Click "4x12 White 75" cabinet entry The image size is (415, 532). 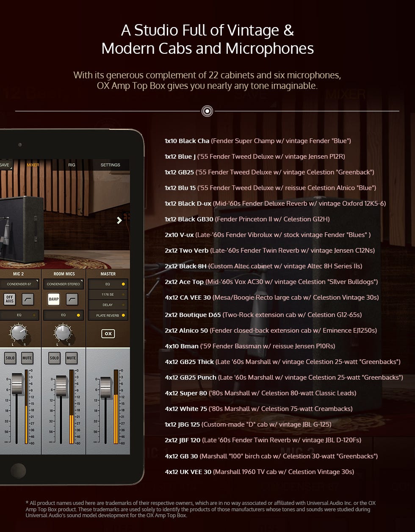click(x=259, y=409)
